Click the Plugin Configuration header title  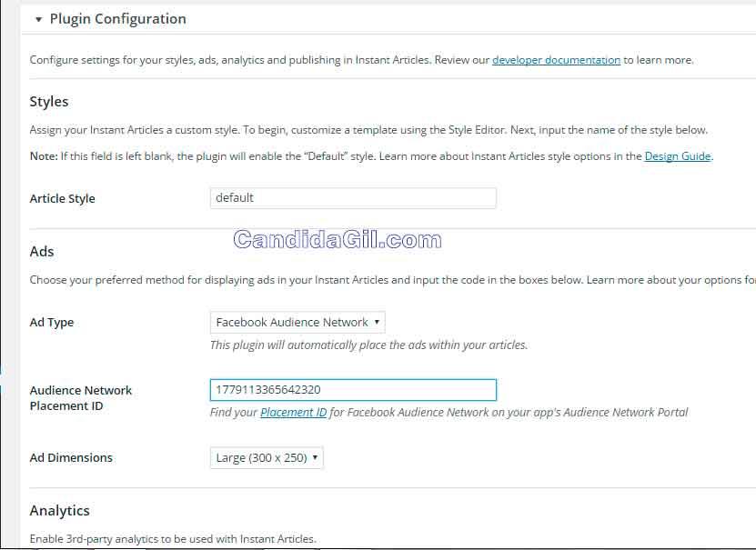117,19
